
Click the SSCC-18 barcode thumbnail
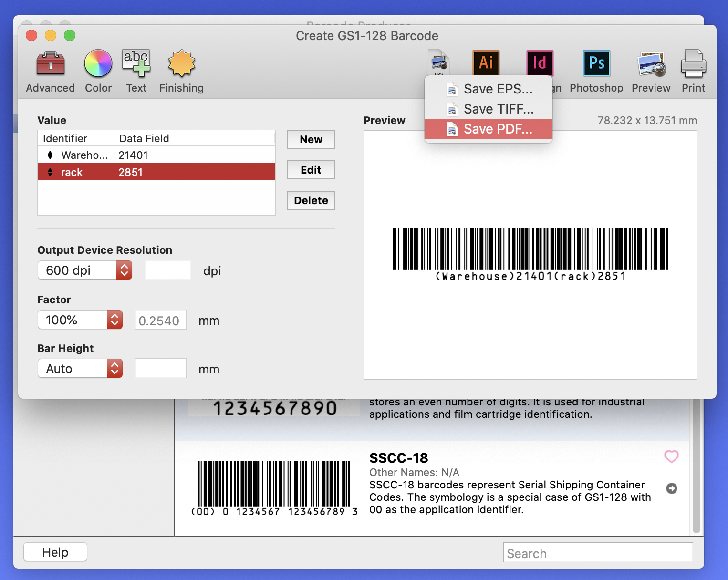coord(274,488)
